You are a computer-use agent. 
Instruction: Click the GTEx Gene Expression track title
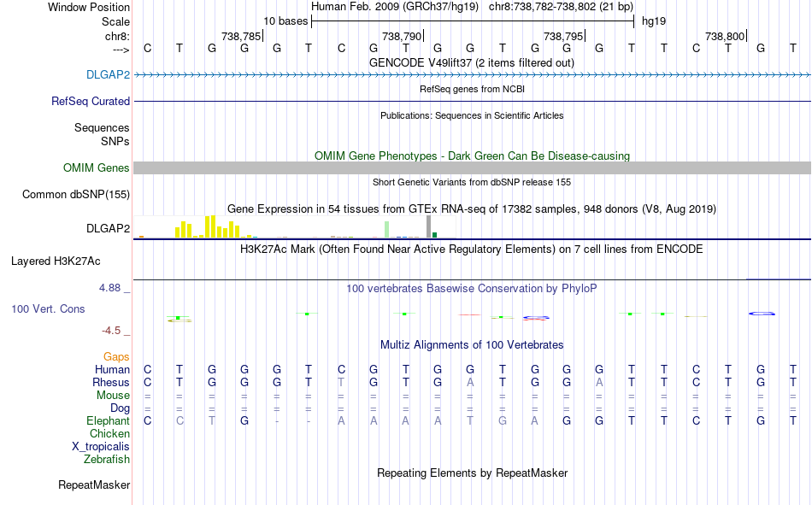click(x=472, y=208)
